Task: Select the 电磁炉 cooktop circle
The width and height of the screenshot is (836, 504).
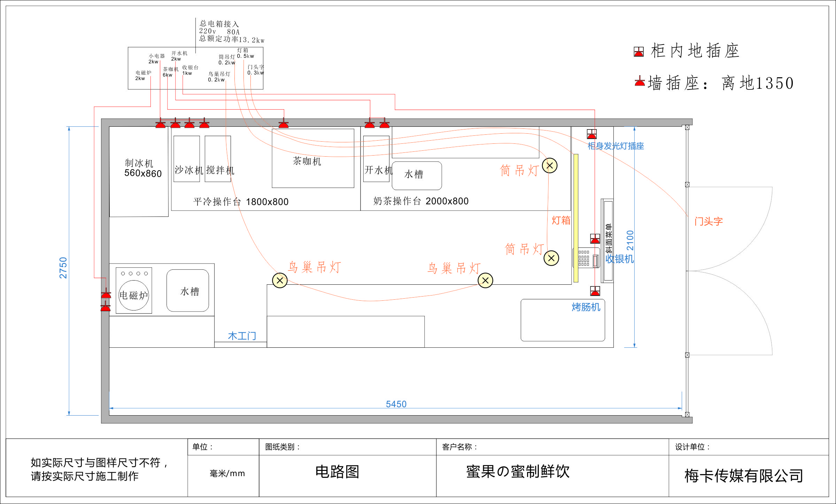Action: pyautogui.click(x=134, y=296)
